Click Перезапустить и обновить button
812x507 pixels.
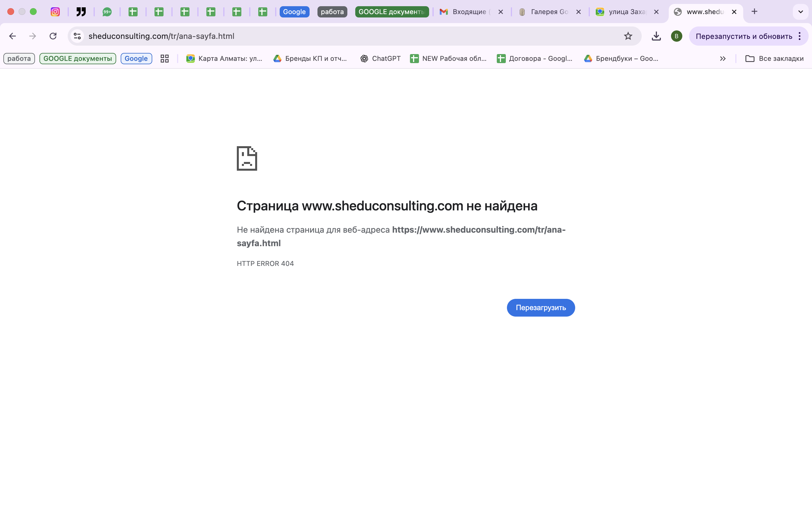(x=743, y=36)
